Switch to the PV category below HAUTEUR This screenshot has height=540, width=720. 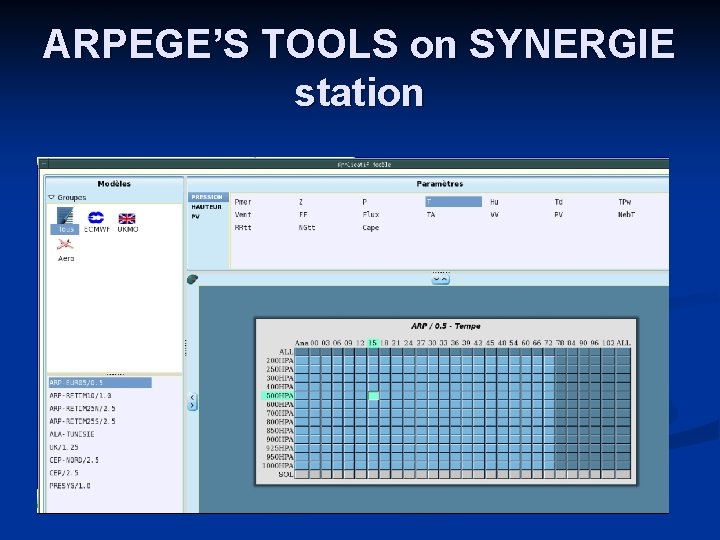coord(196,216)
